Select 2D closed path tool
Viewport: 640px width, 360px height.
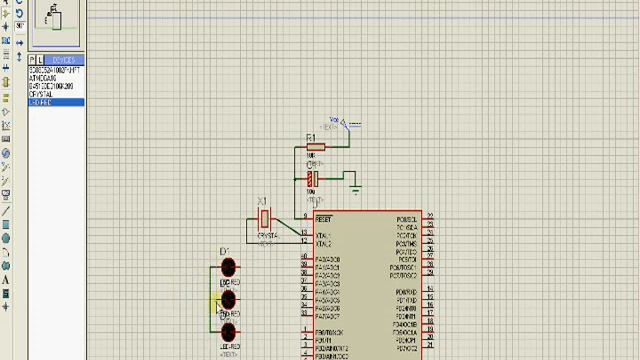point(6,266)
